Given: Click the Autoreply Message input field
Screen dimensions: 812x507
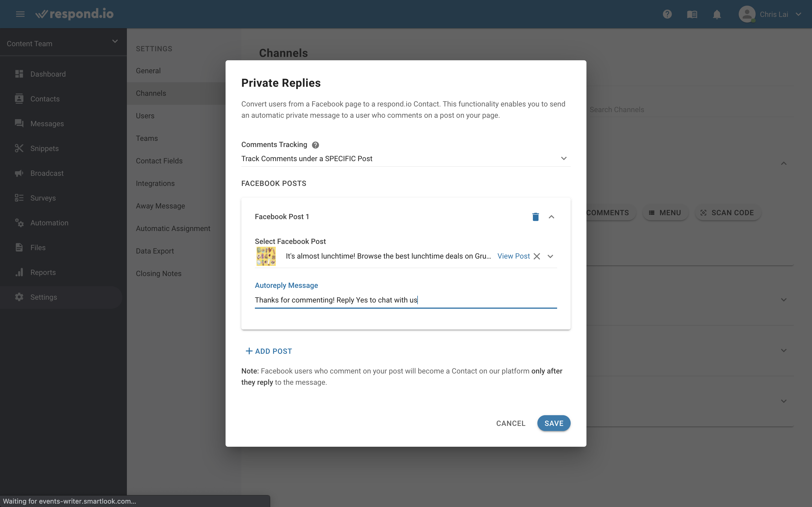Looking at the screenshot, I should tap(405, 300).
